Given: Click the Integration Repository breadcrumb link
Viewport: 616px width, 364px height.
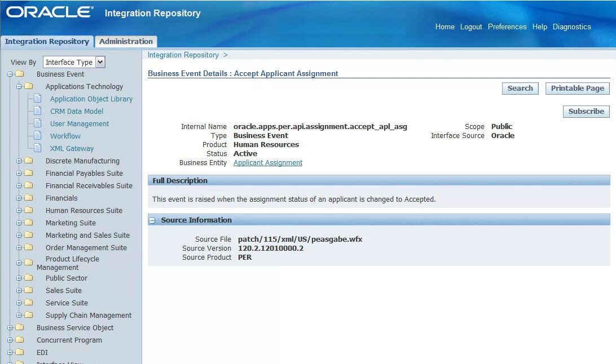Looking at the screenshot, I should coord(183,55).
